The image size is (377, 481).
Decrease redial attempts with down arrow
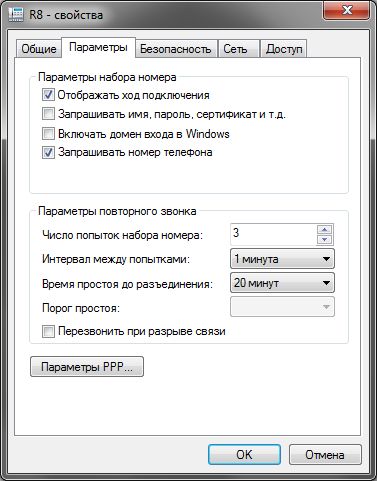click(325, 240)
